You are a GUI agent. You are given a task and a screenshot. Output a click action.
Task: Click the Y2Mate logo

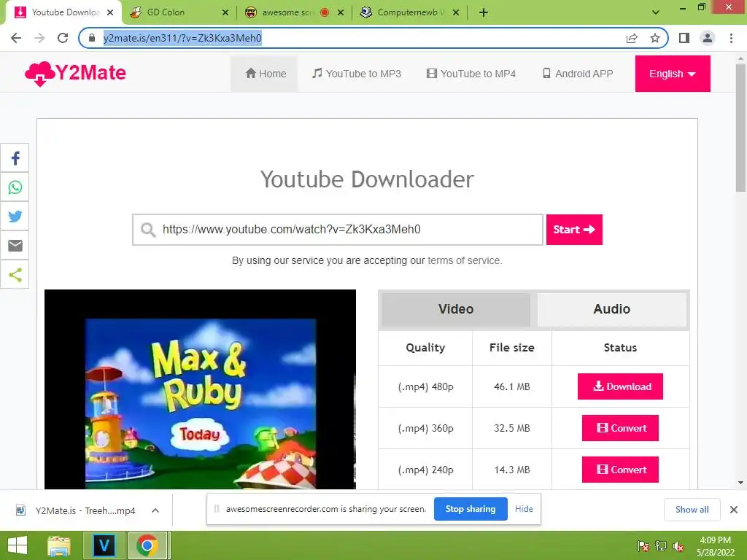click(75, 74)
